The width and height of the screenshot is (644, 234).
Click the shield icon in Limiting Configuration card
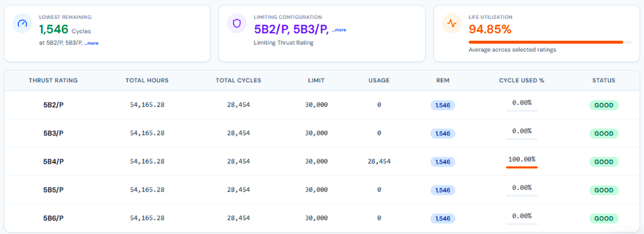point(237,23)
